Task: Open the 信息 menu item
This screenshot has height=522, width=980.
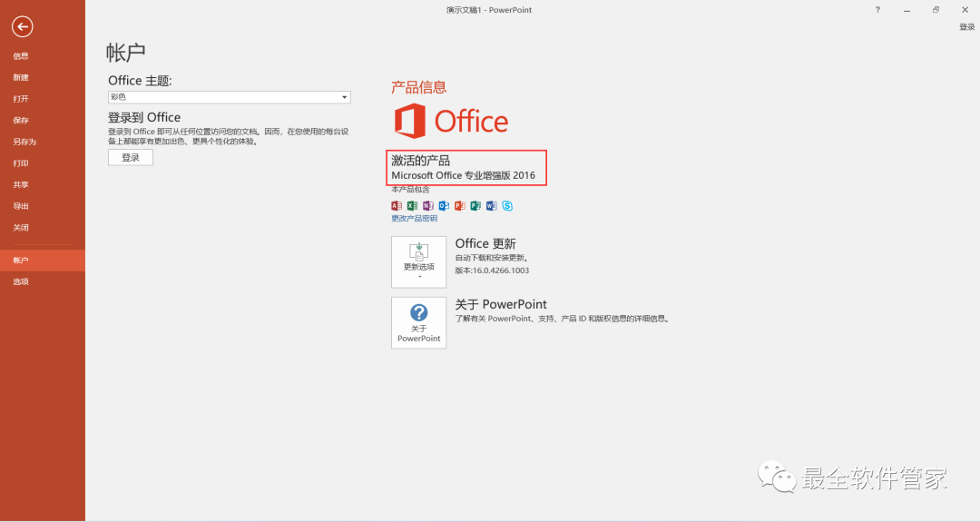Action: click(43, 55)
